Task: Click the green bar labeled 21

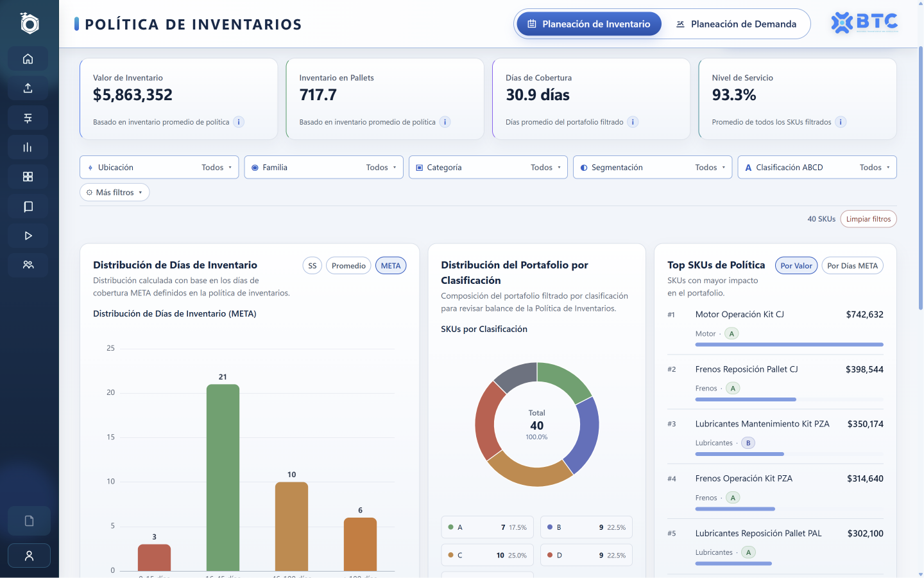Action: [223, 477]
